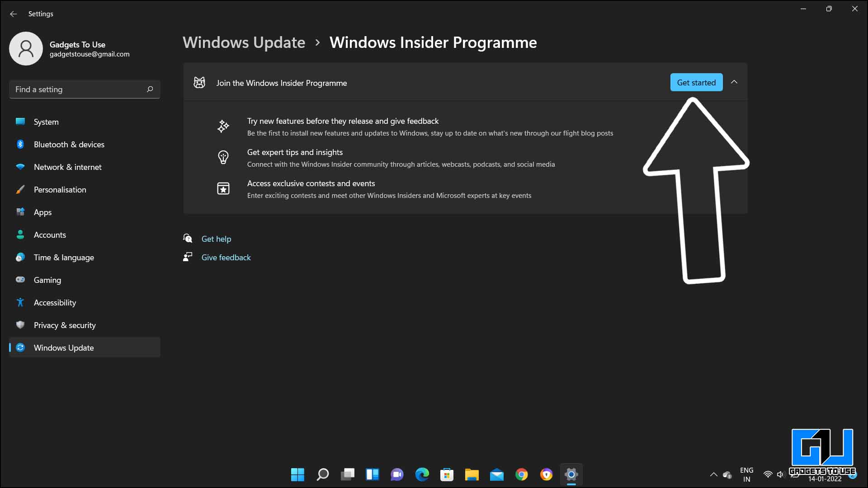Select the Apps settings section

pyautogui.click(x=42, y=212)
